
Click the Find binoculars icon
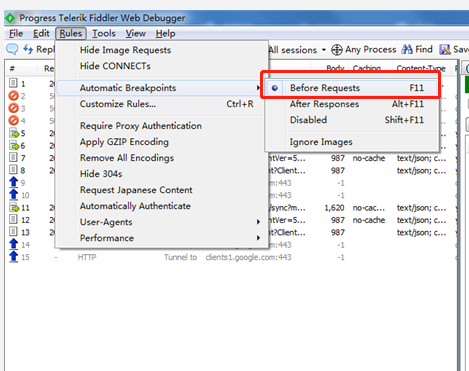pos(407,49)
